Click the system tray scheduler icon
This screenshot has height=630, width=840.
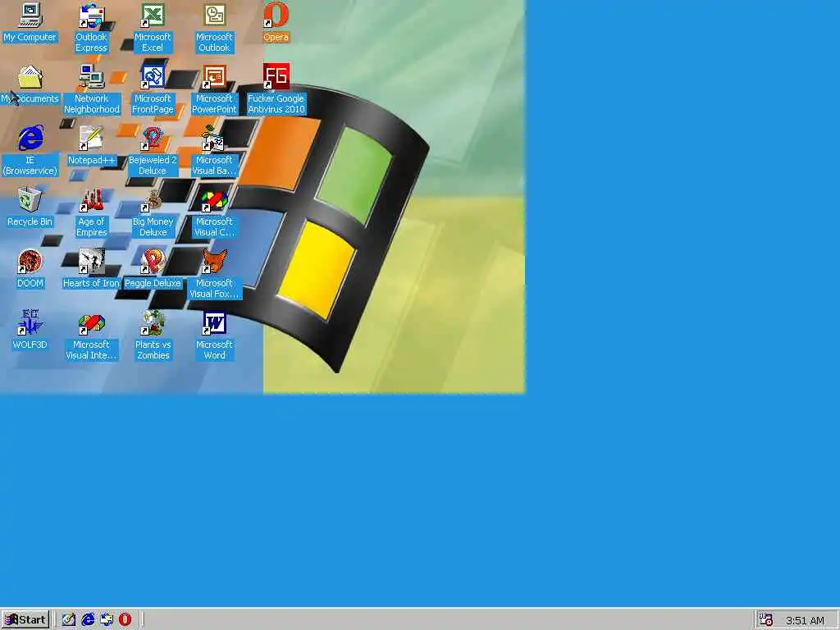pos(766,620)
